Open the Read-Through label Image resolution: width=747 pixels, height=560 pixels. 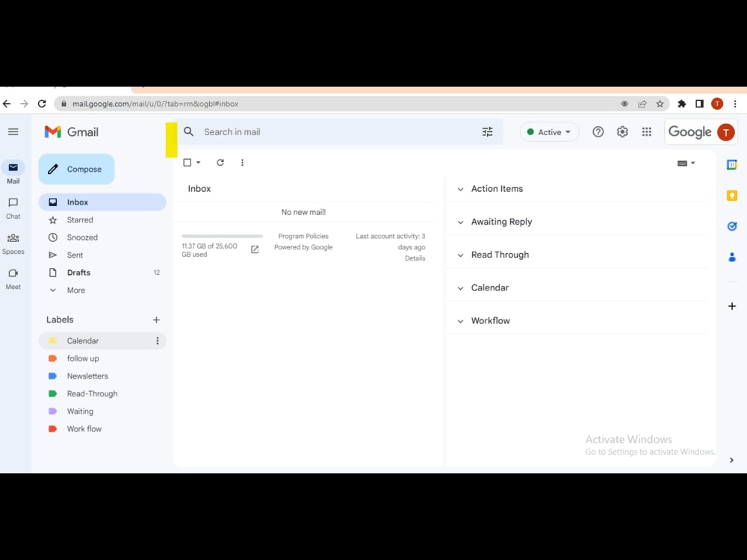click(x=102, y=393)
